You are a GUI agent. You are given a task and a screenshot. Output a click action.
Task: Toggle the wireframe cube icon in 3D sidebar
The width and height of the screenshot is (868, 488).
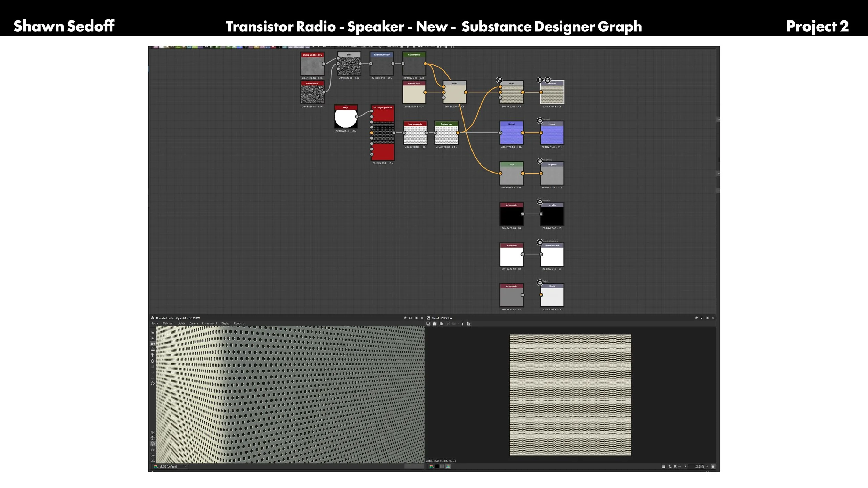(x=152, y=438)
